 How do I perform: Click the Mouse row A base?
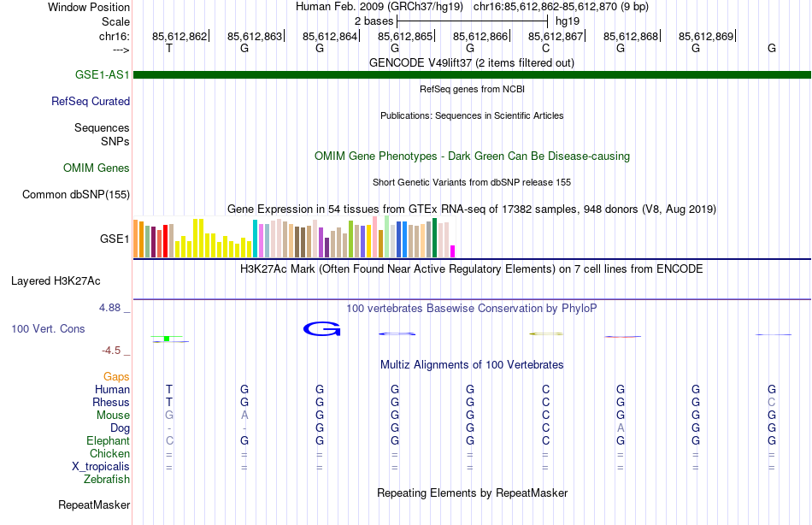244,416
